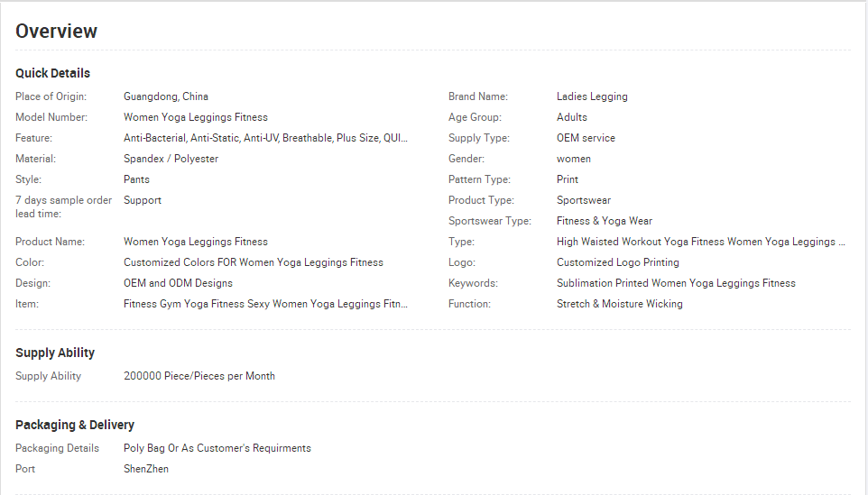This screenshot has height=495, width=868.
Task: Click the Overview heading
Action: point(57,31)
